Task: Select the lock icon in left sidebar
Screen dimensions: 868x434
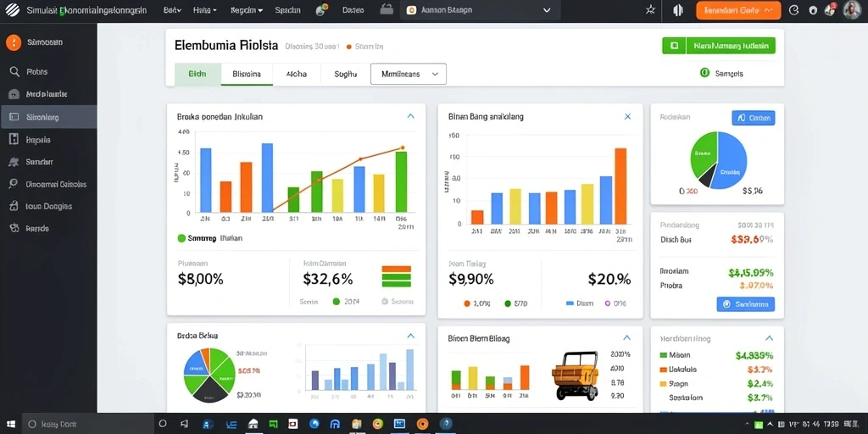Action: [14, 207]
